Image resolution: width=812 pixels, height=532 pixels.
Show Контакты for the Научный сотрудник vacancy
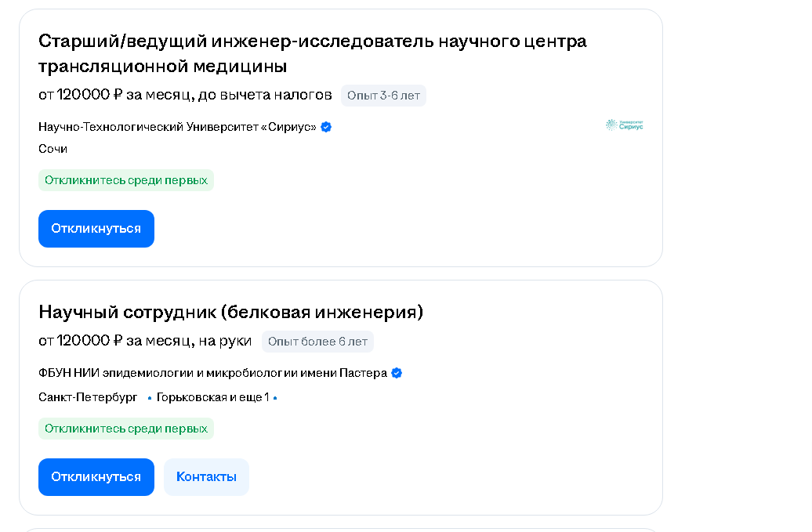point(206,477)
